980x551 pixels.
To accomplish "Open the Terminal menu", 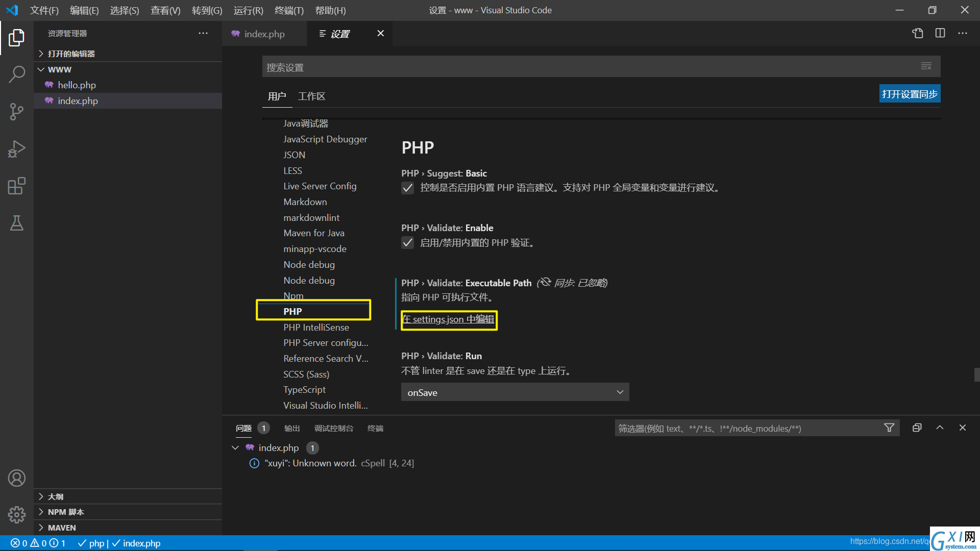I will (289, 10).
